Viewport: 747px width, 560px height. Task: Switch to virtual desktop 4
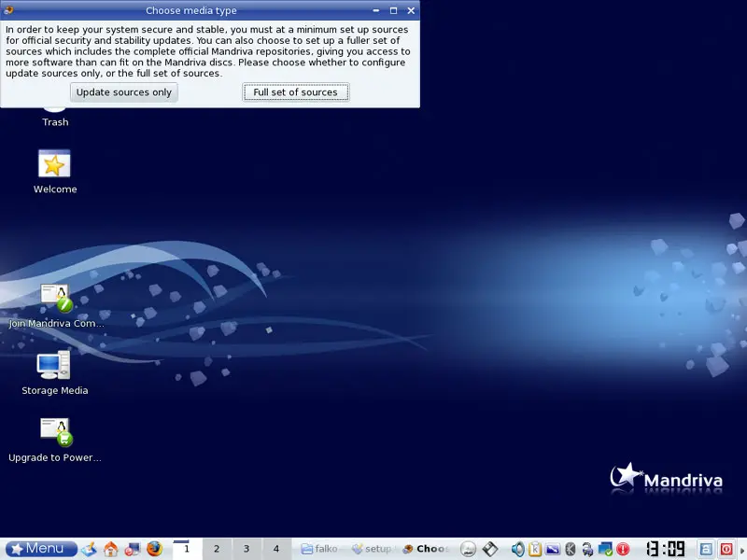(x=275, y=549)
